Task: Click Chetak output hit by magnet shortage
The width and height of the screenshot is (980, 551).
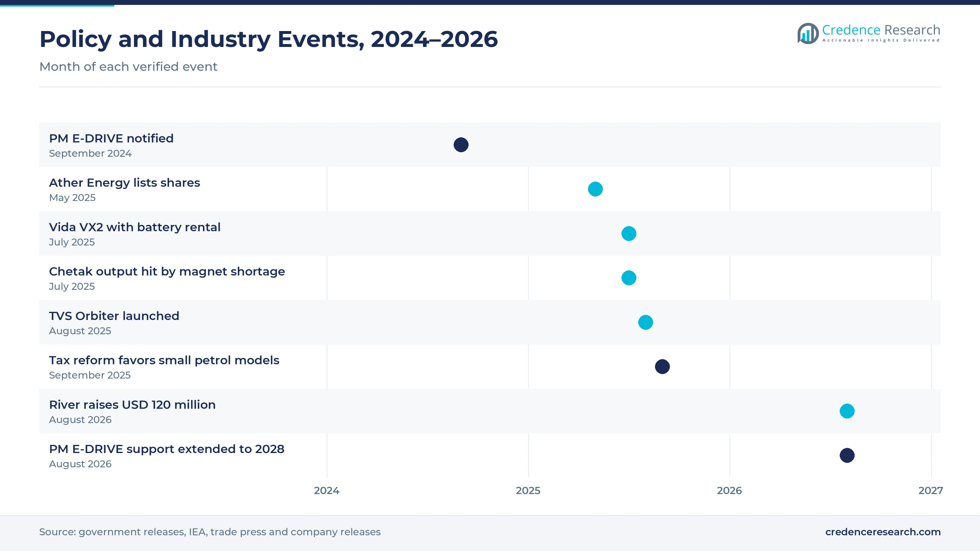Action: click(x=167, y=271)
